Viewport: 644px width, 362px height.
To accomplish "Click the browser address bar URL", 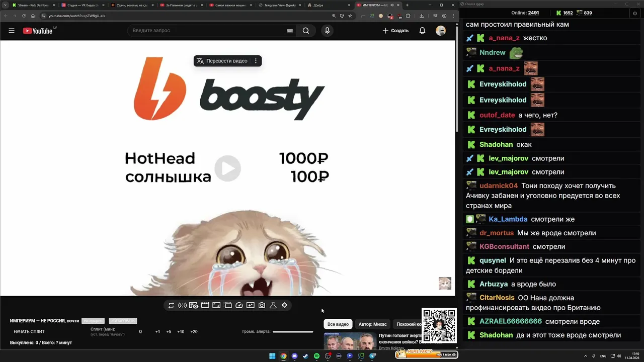I will [77, 16].
